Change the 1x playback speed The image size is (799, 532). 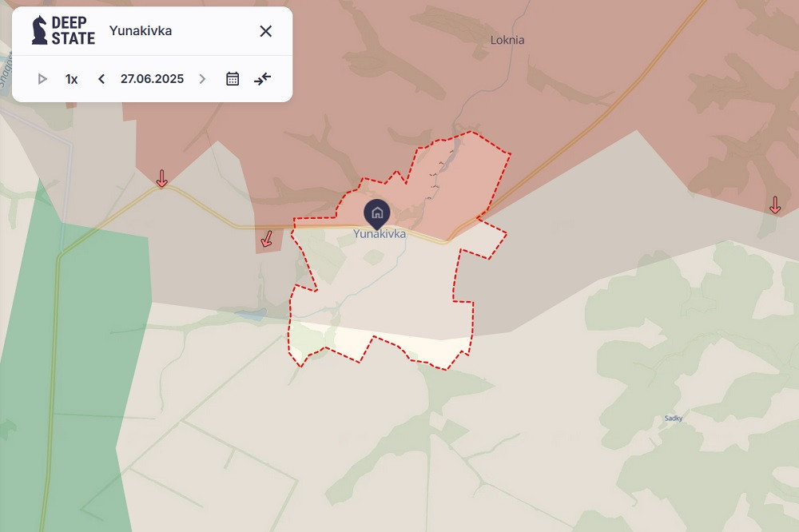point(72,79)
